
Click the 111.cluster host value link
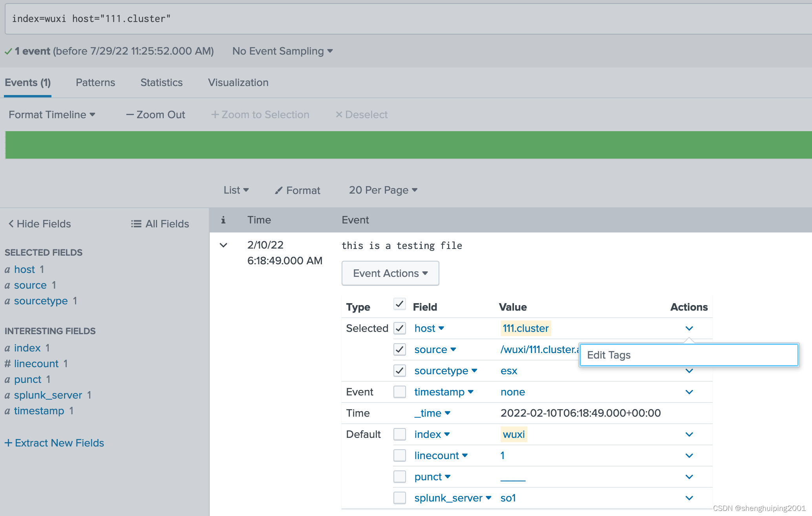525,328
